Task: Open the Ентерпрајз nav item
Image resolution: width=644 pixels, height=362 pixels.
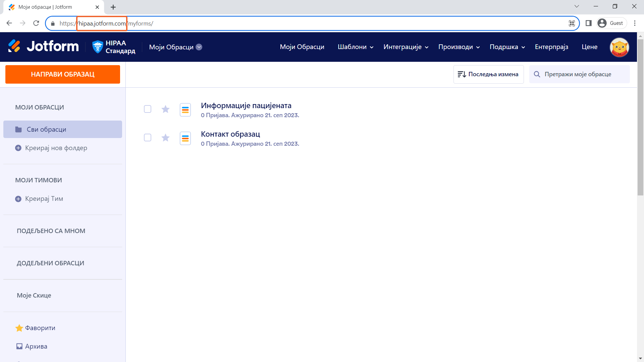Action: pos(551,47)
